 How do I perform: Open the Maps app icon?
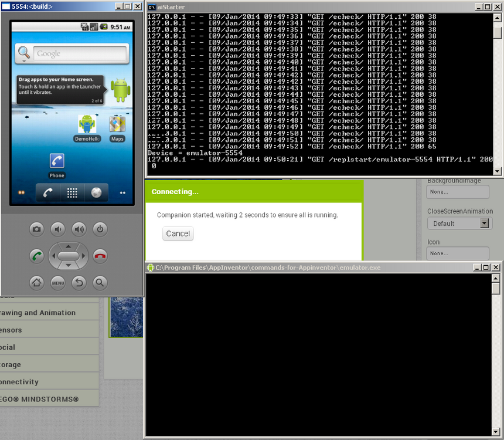(x=117, y=128)
